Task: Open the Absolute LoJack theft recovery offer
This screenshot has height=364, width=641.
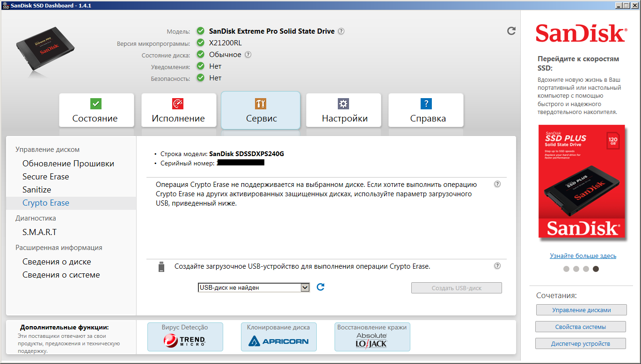Action: point(372,336)
